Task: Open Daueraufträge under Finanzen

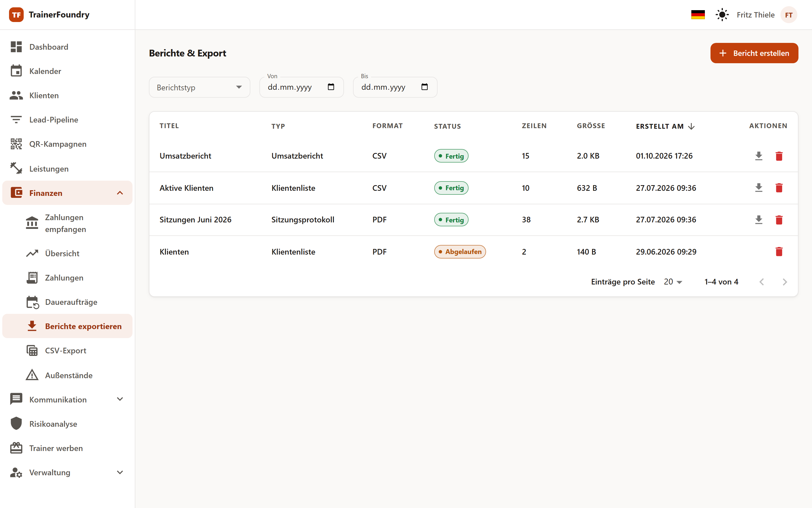Action: tap(67, 302)
